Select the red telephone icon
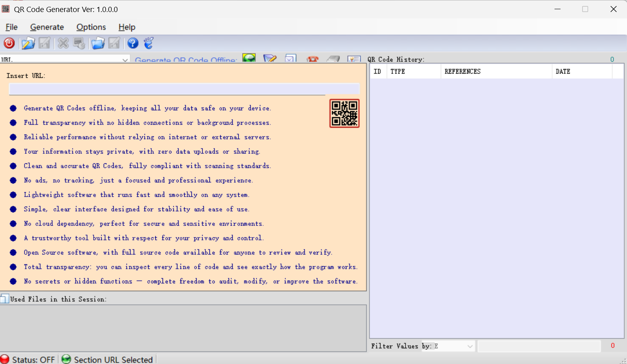This screenshot has width=627, height=364. coord(312,60)
